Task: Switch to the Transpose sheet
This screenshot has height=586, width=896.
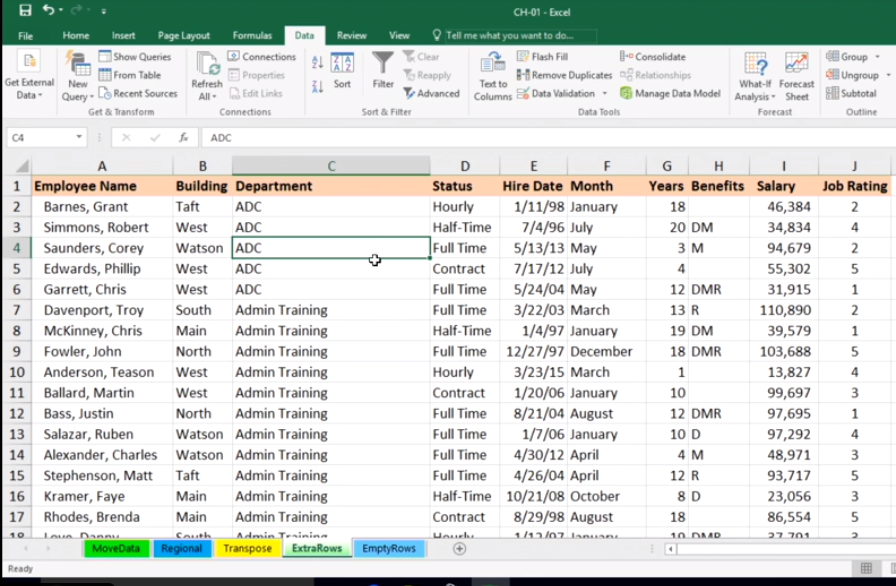Action: point(247,548)
